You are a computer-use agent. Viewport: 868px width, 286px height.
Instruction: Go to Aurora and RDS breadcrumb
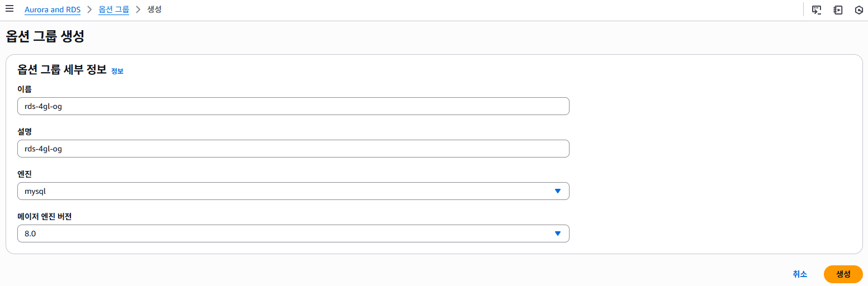coord(53,10)
